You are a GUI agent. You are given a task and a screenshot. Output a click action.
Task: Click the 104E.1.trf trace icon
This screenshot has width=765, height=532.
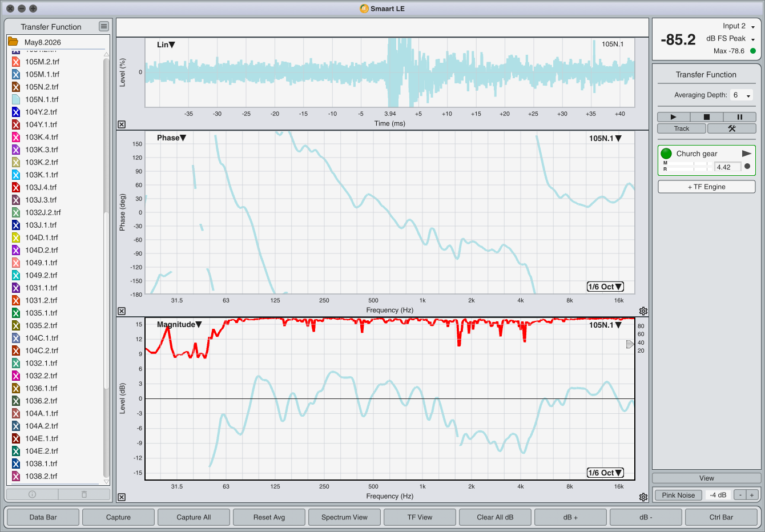16,438
